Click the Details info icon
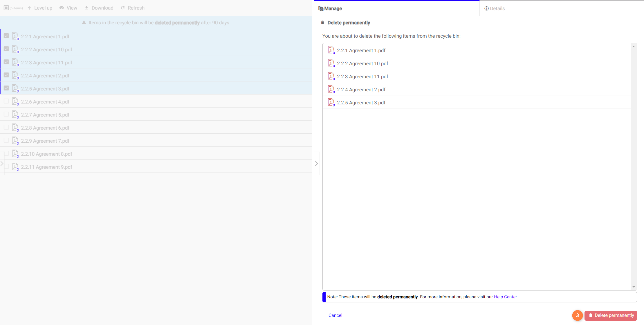 [486, 8]
